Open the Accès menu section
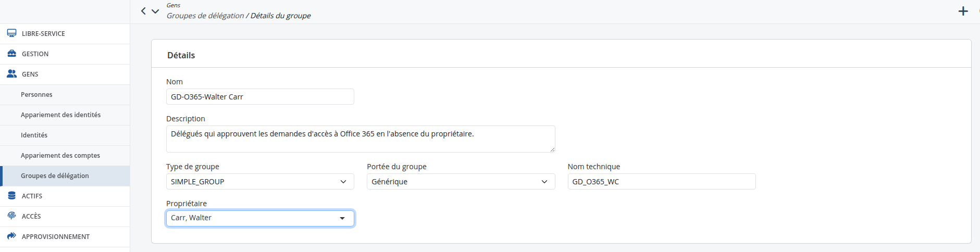Image resolution: width=980 pixels, height=252 pixels. (65, 216)
